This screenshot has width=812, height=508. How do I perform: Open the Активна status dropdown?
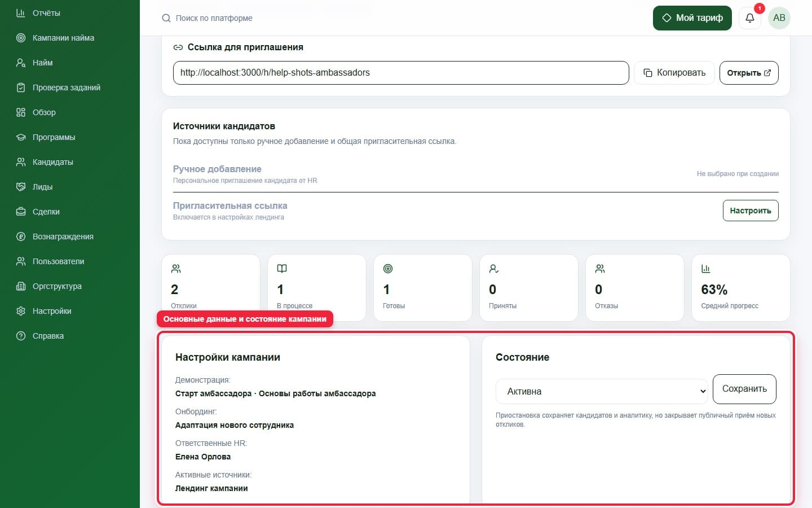tap(602, 391)
